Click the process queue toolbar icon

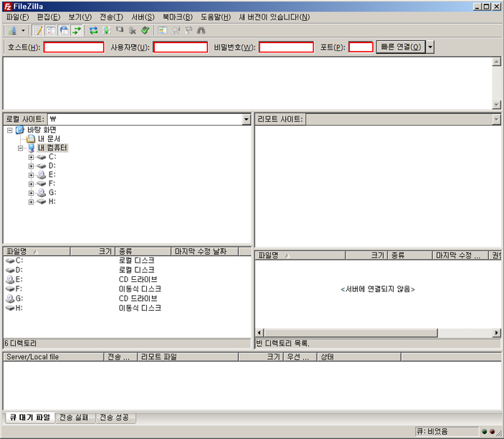coord(107,30)
